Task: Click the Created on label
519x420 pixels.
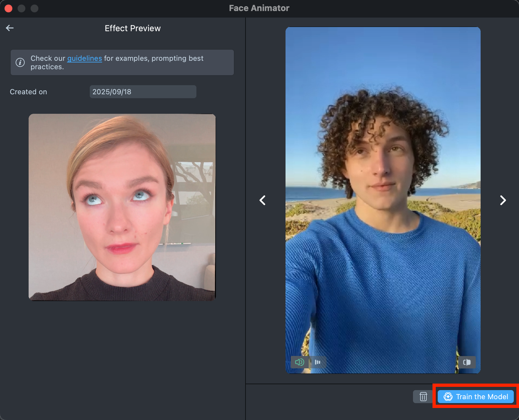Action: [x=28, y=92]
